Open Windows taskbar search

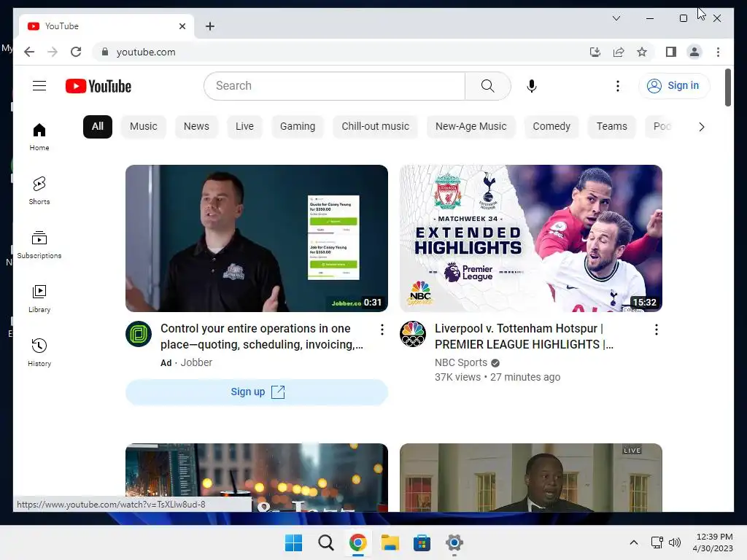click(326, 542)
